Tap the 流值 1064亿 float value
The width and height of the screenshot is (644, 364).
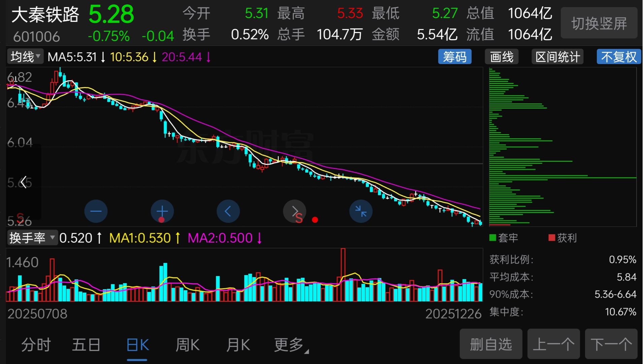point(530,34)
